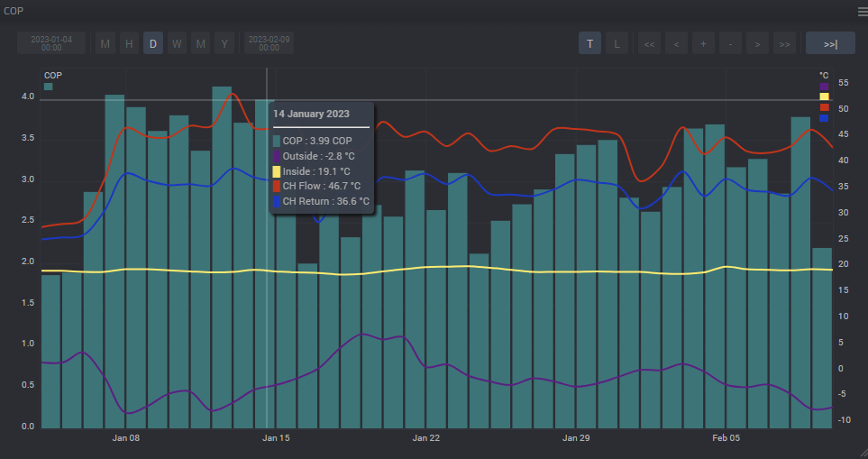Click the Outside : -2.8 °C tooltip row

(314, 157)
